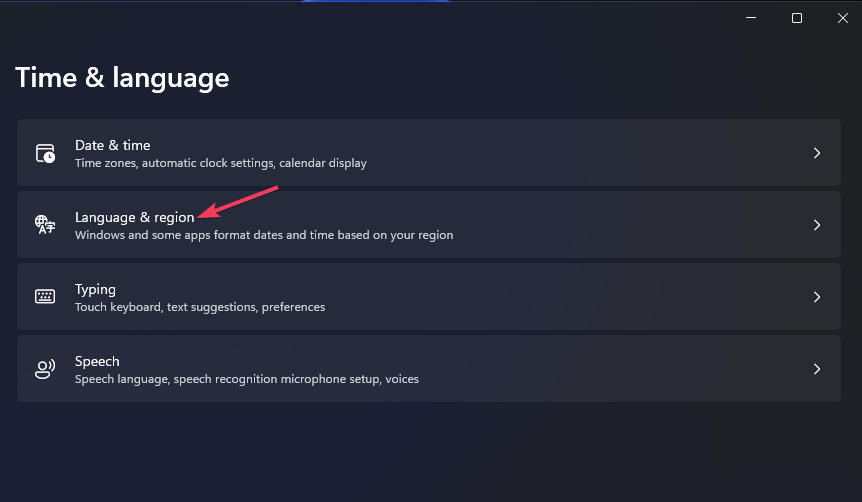Click the Time & language page heading
The image size is (862, 502).
122,78
